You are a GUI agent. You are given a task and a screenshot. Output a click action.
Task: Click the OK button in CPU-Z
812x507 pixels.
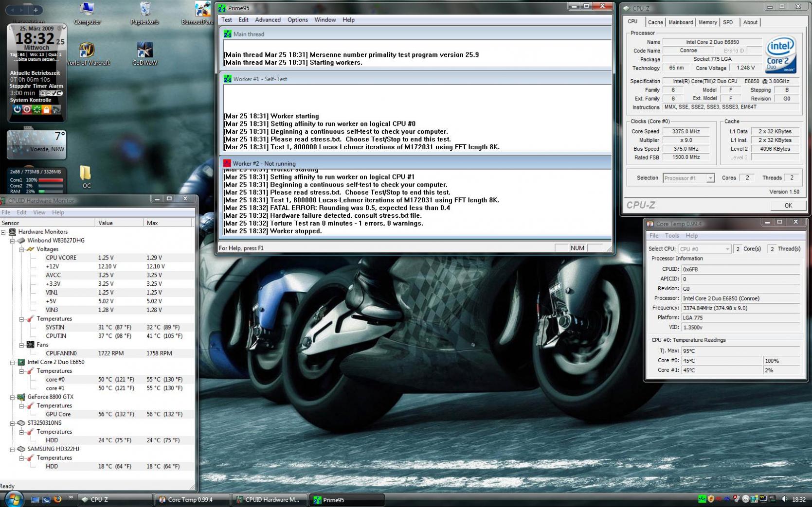pyautogui.click(x=788, y=206)
